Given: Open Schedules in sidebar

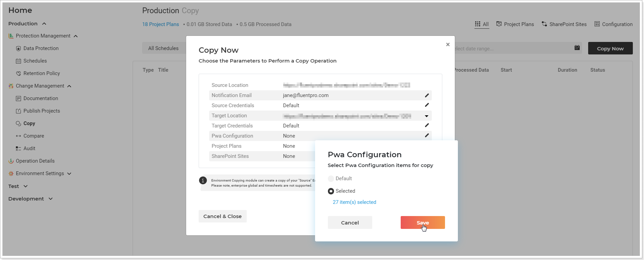Looking at the screenshot, I should [x=35, y=61].
